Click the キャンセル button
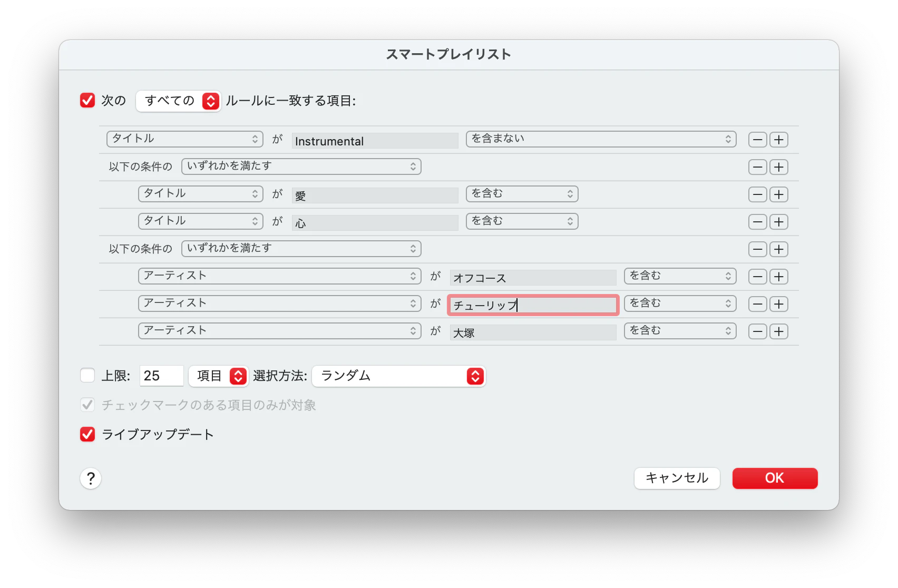The image size is (898, 588). point(677,478)
